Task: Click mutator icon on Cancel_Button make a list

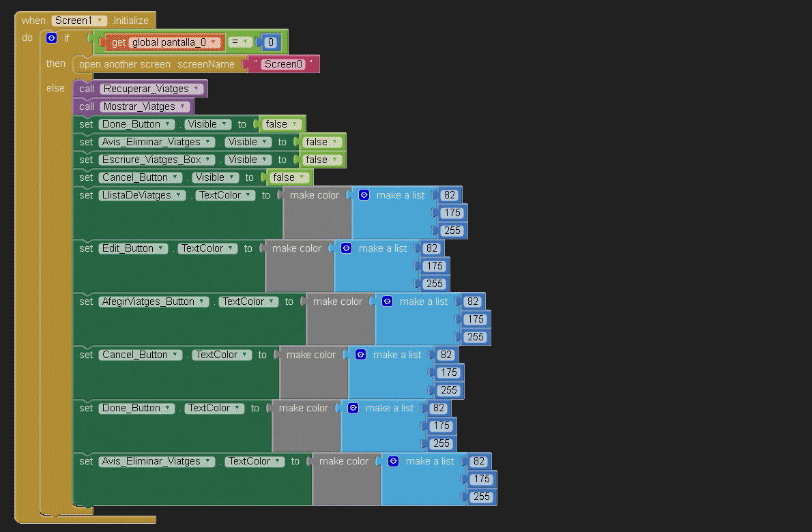Action: (x=361, y=355)
